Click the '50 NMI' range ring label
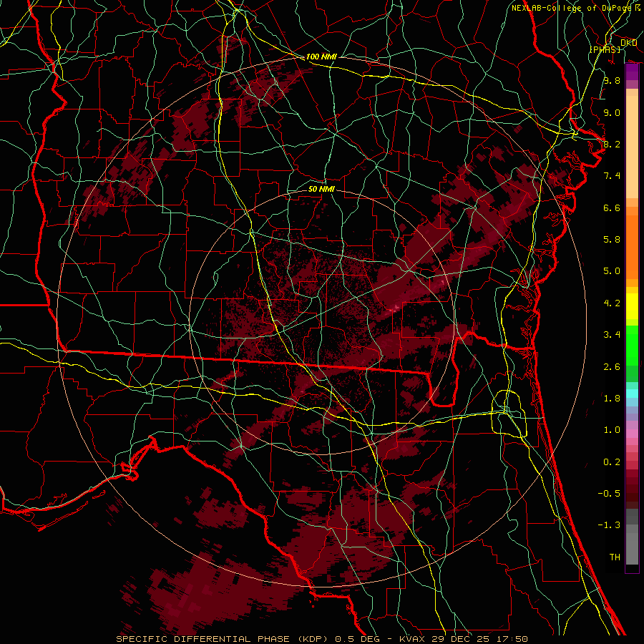This screenshot has height=644, width=644. tap(321, 189)
